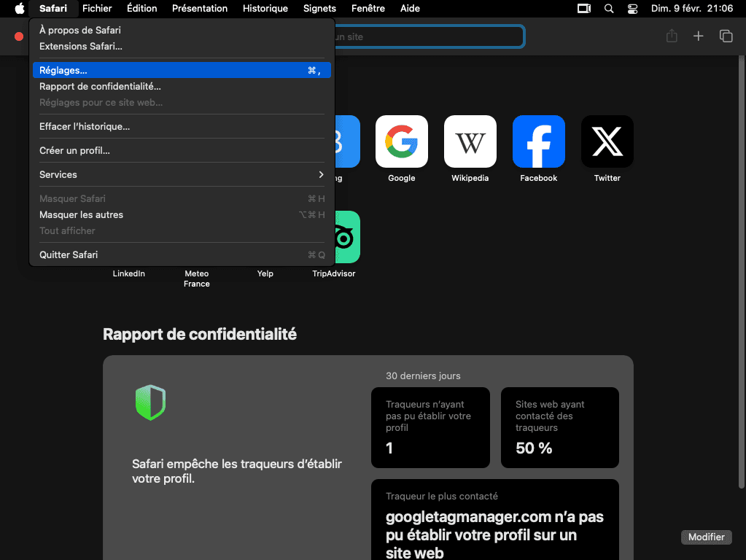Select Effacer l'historique… from the menu
The height and width of the screenshot is (560, 746).
pyautogui.click(x=182, y=127)
